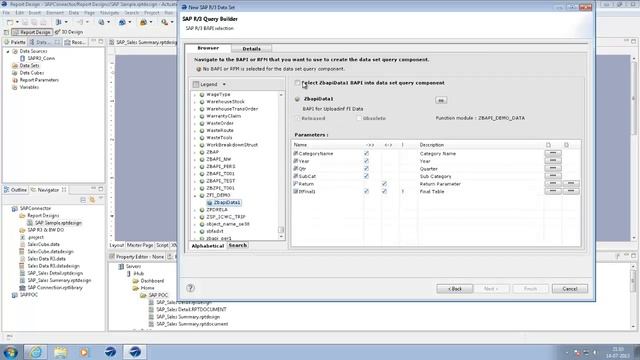
Task: Click the search toolbar icon
Action: (164, 22)
